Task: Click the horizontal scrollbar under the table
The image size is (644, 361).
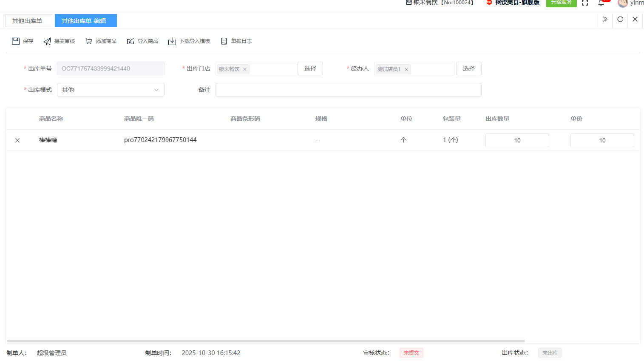Action: (266, 341)
